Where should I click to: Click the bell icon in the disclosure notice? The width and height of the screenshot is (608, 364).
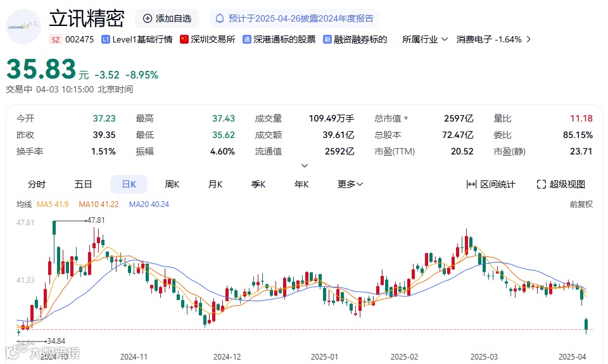(x=220, y=18)
